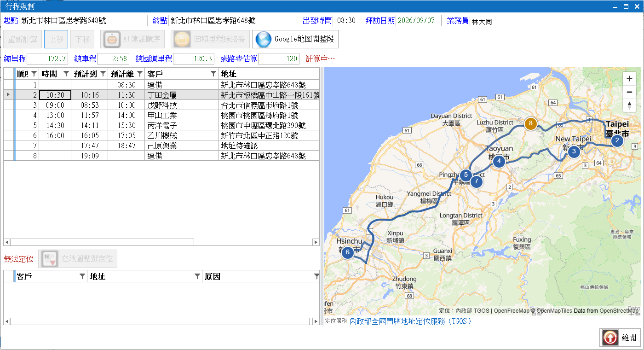Click the Google globe icon
The width and height of the screenshot is (644, 350).
pyautogui.click(x=264, y=39)
